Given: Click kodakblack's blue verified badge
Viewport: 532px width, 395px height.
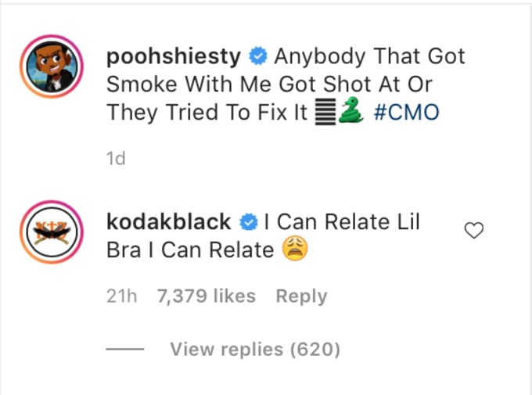Looking at the screenshot, I should click(x=248, y=222).
